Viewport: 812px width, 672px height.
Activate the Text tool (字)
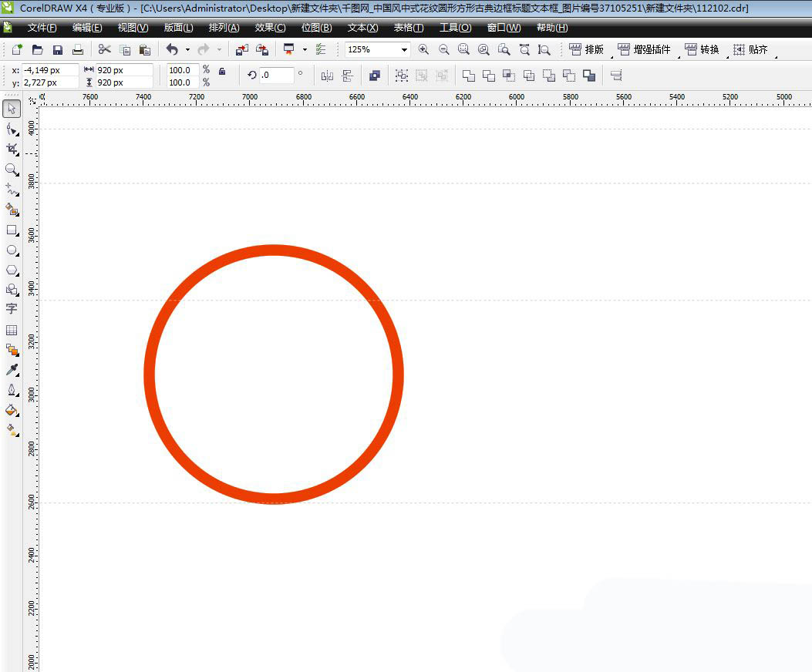pyautogui.click(x=12, y=308)
